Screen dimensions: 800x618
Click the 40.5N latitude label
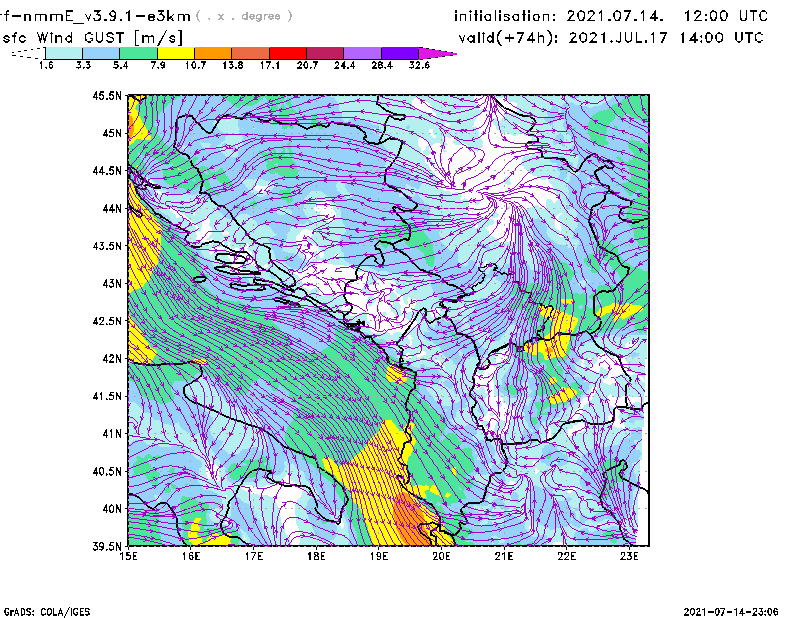pos(107,471)
